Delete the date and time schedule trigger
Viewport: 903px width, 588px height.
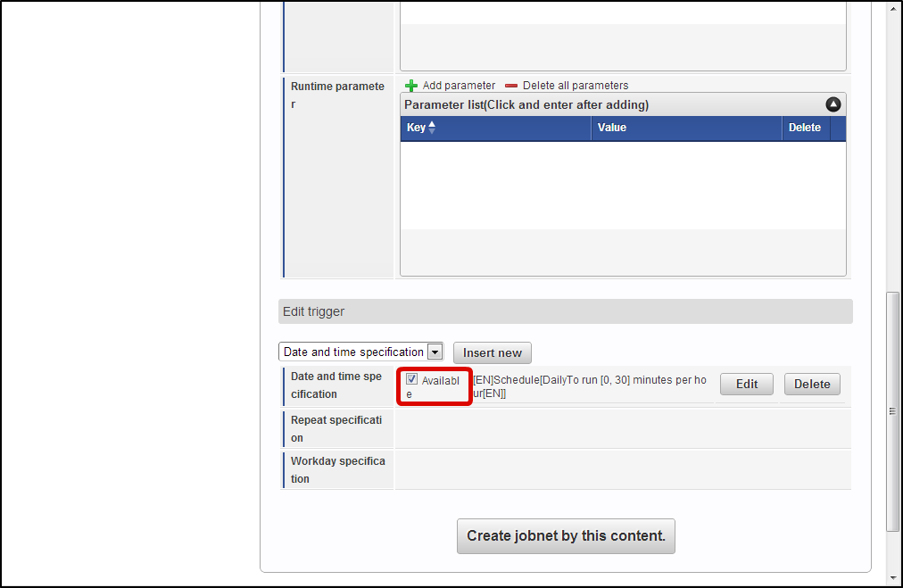click(812, 385)
